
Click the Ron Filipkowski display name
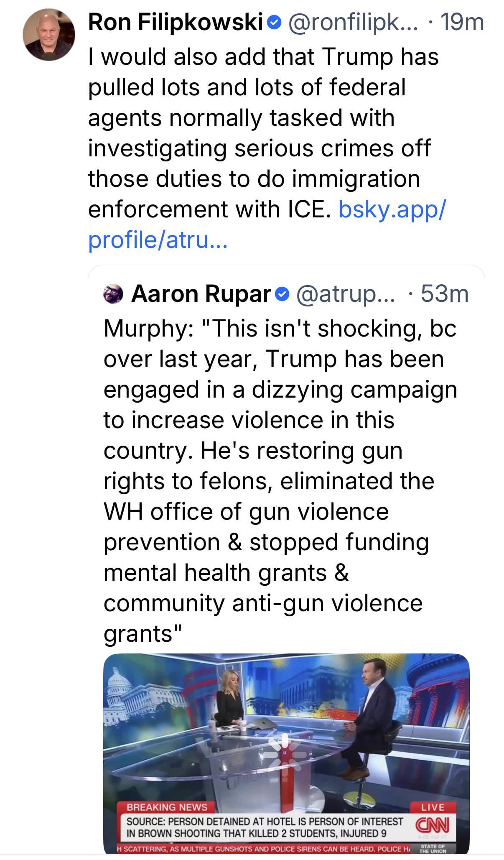pos(176,23)
